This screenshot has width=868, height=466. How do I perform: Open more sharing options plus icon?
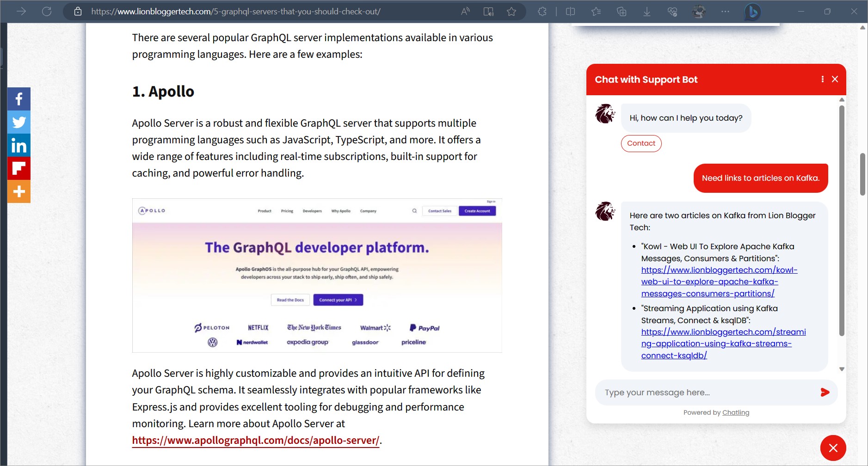coord(19,191)
